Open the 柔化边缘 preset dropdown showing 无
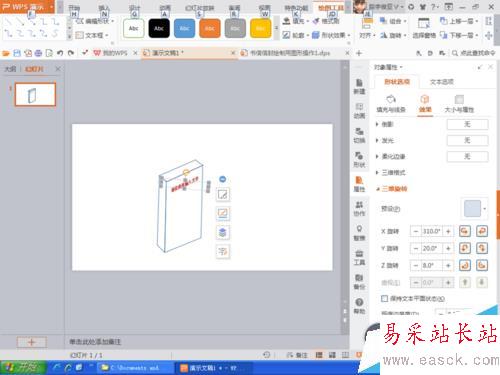This screenshot has height=375, width=500. tap(467, 156)
